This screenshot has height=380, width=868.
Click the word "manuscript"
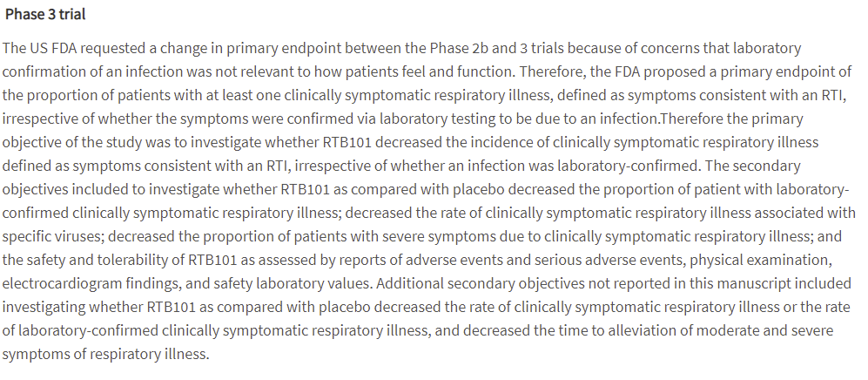click(759, 283)
